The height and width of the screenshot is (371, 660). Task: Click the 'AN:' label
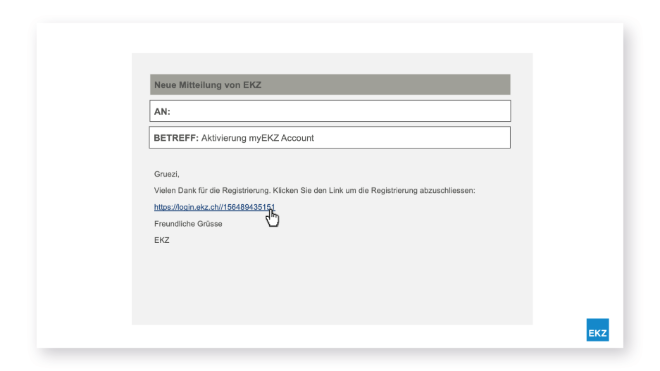(x=162, y=112)
